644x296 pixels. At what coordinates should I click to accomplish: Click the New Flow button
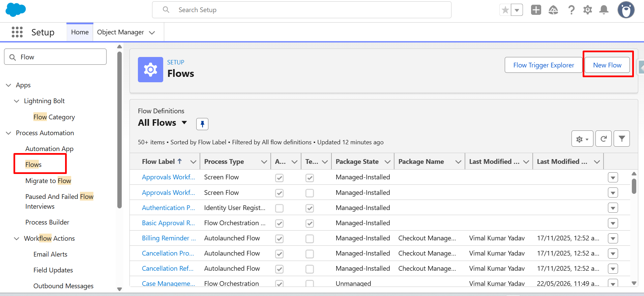coord(607,65)
